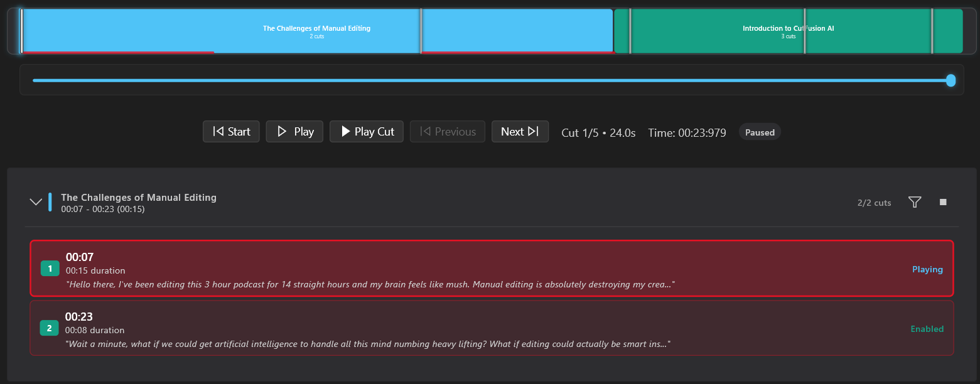Click the playback slider handle
The height and width of the screenshot is (384, 980).
click(950, 80)
